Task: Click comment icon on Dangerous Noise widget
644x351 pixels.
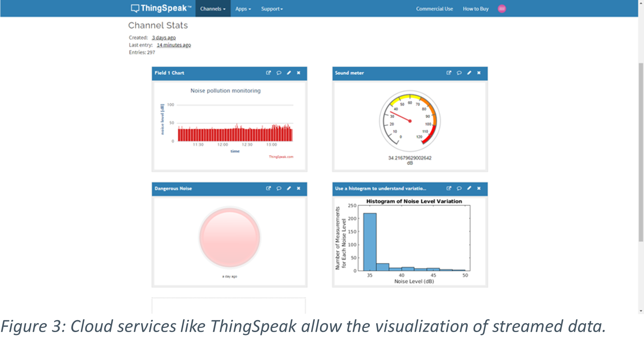Action: pos(279,189)
